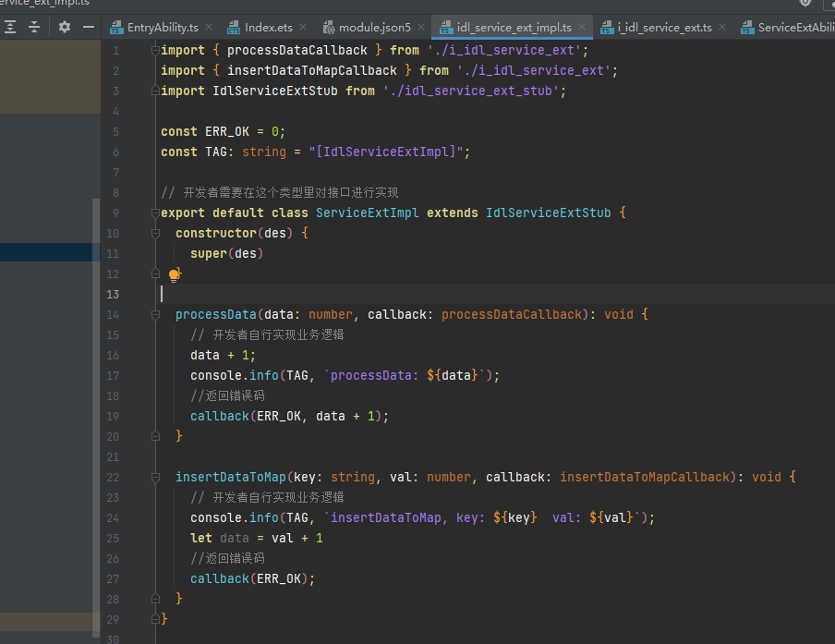Switch to the module.json5 tab
The height and width of the screenshot is (644, 835).
point(374,28)
